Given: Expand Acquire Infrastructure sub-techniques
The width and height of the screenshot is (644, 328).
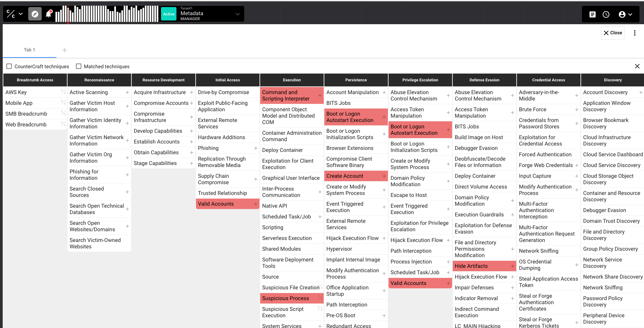Looking at the screenshot, I should (x=192, y=92).
